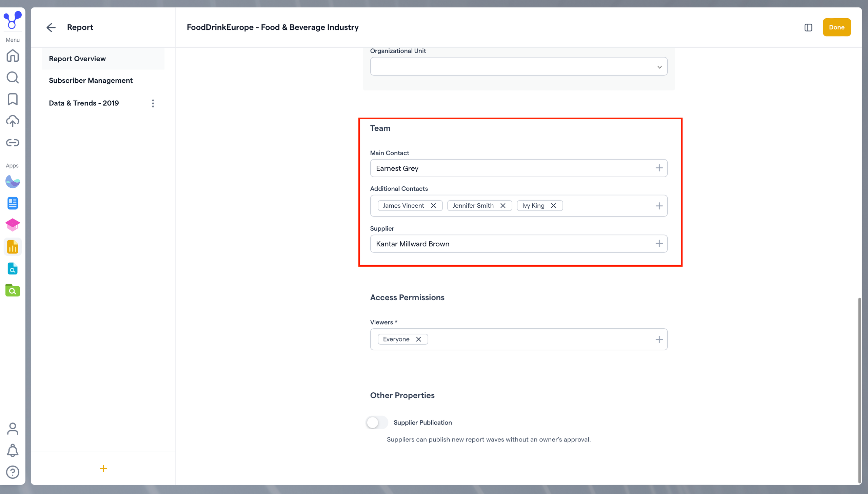Viewport: 868px width, 494px height.
Task: Add contact via Additional Contacts plus
Action: 659,206
